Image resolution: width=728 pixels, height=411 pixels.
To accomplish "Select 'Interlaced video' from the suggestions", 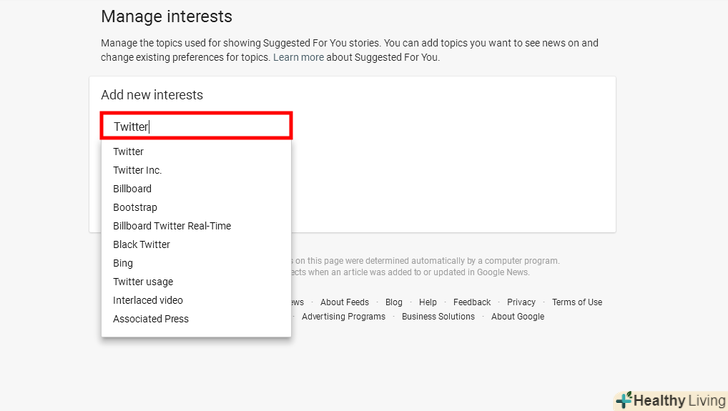I will pyautogui.click(x=148, y=300).
